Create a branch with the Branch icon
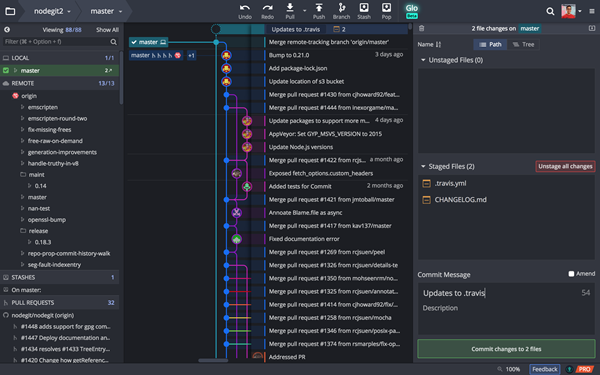 click(x=341, y=7)
